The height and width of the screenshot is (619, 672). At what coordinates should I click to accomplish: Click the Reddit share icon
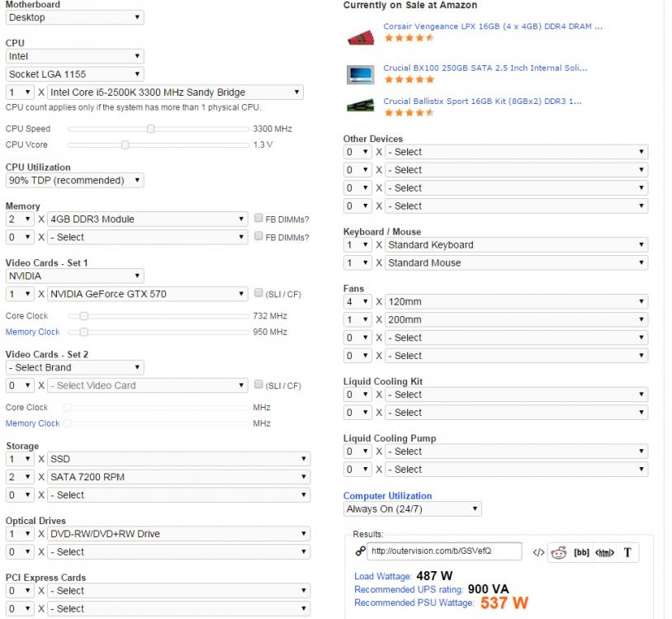pos(558,552)
